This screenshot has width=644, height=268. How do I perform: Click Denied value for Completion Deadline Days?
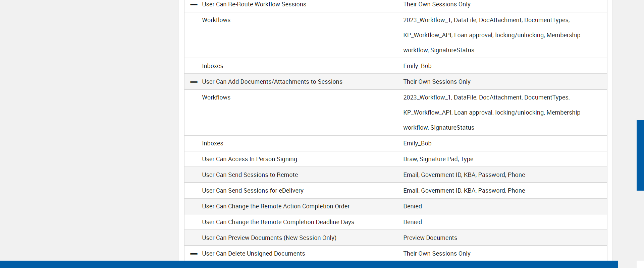point(413,222)
